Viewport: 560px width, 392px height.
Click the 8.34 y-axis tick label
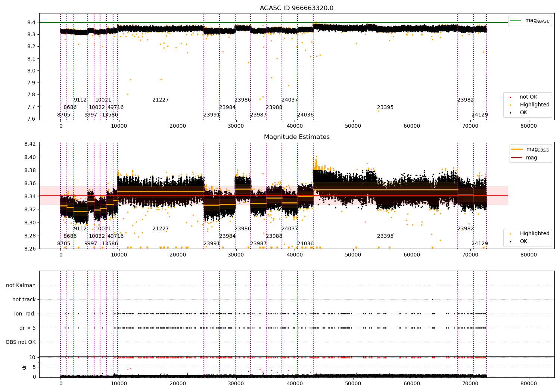click(x=30, y=196)
